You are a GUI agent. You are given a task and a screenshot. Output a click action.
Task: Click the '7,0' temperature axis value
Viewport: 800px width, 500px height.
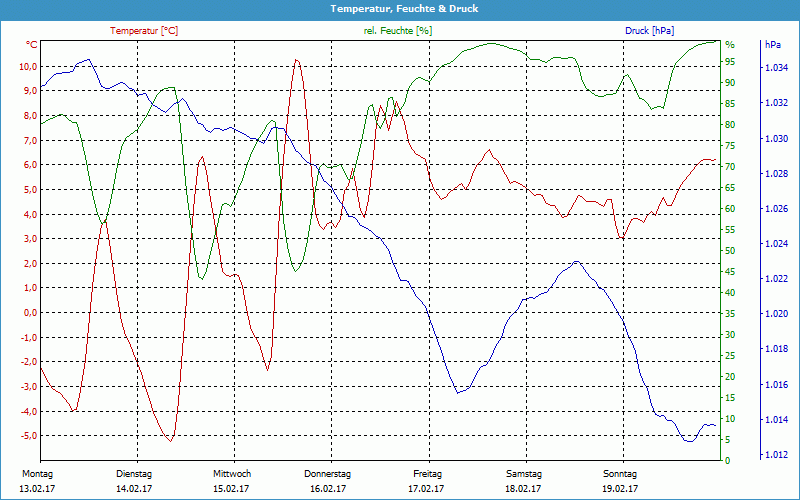click(x=30, y=140)
